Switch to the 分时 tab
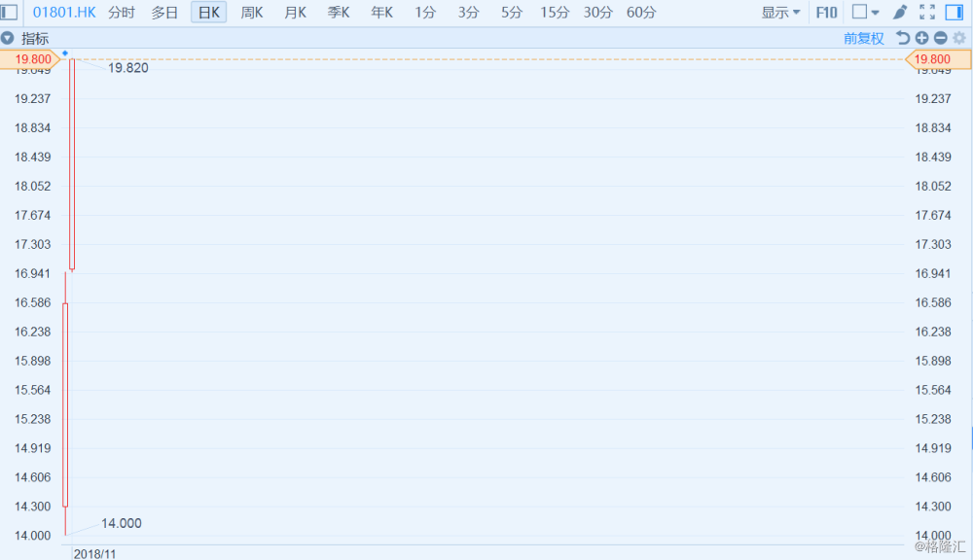The width and height of the screenshot is (973, 560). (x=122, y=13)
